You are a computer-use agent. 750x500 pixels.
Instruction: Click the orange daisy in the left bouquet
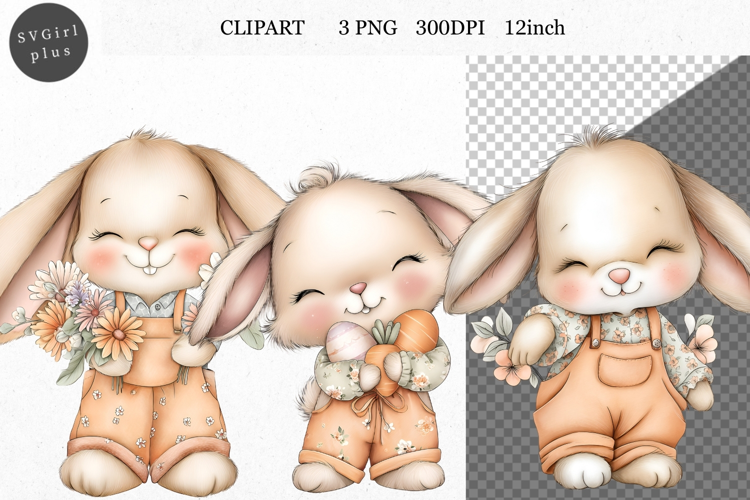(x=118, y=328)
